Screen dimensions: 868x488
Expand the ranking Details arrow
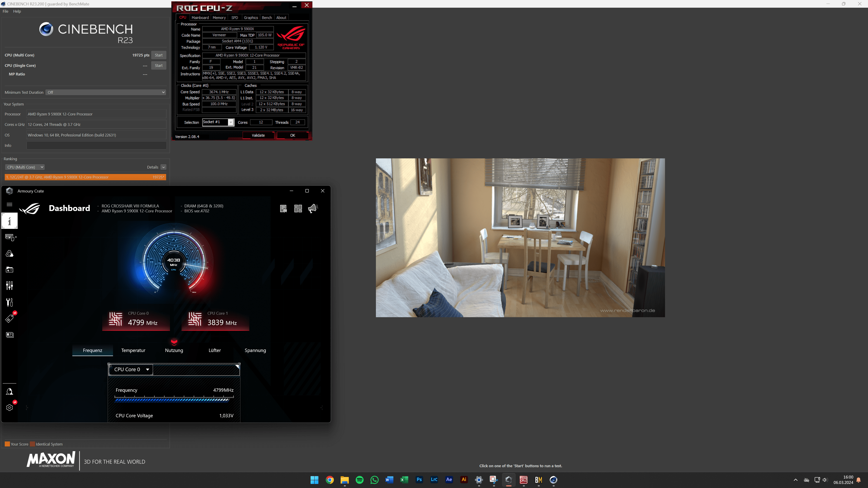[163, 167]
